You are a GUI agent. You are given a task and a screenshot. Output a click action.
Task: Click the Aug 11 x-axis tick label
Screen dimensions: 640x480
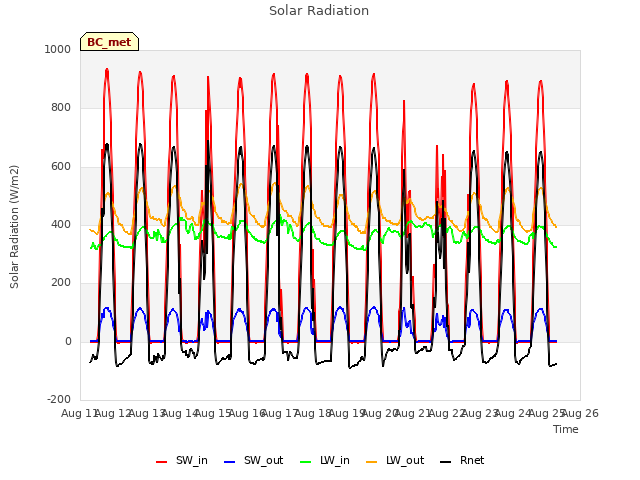click(79, 413)
